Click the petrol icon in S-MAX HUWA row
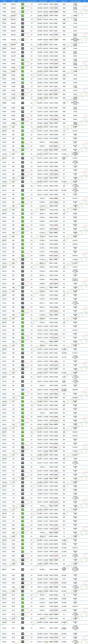 (x=23, y=83)
